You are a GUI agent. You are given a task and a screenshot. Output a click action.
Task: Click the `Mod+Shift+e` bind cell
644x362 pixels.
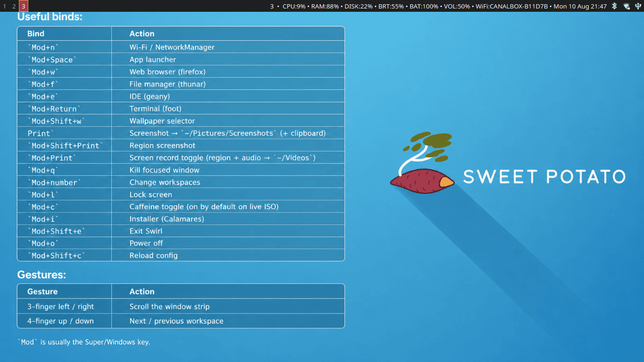click(x=64, y=231)
